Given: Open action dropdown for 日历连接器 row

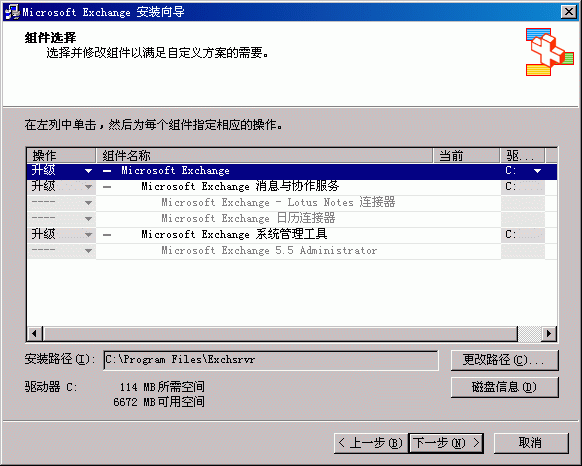Looking at the screenshot, I should tap(88, 219).
